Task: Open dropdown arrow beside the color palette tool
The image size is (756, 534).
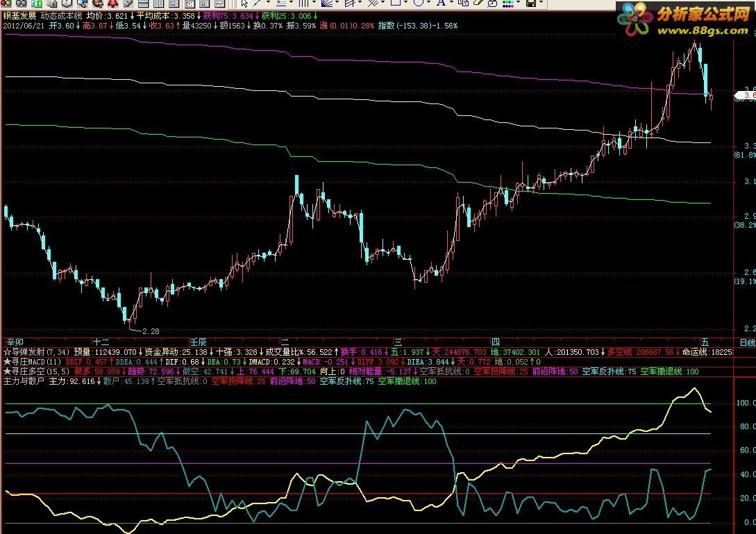Action: (519, 2)
